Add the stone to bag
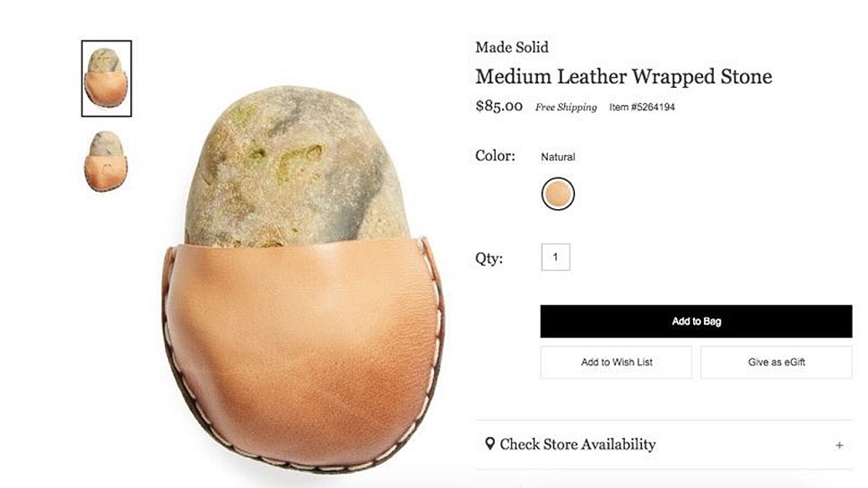The image size is (868, 488). (696, 321)
